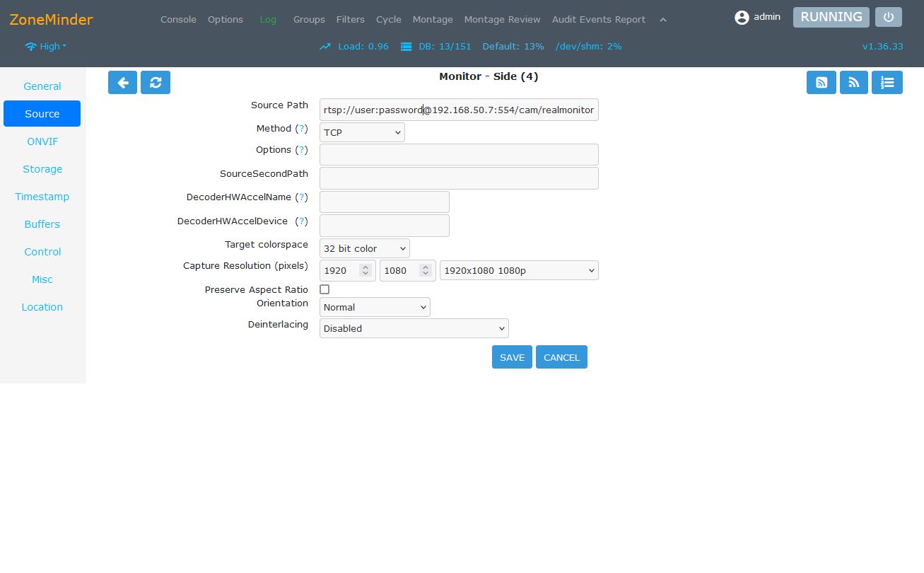Click the DB: 13/151 status text
This screenshot has height=573, width=924.
[x=445, y=47]
